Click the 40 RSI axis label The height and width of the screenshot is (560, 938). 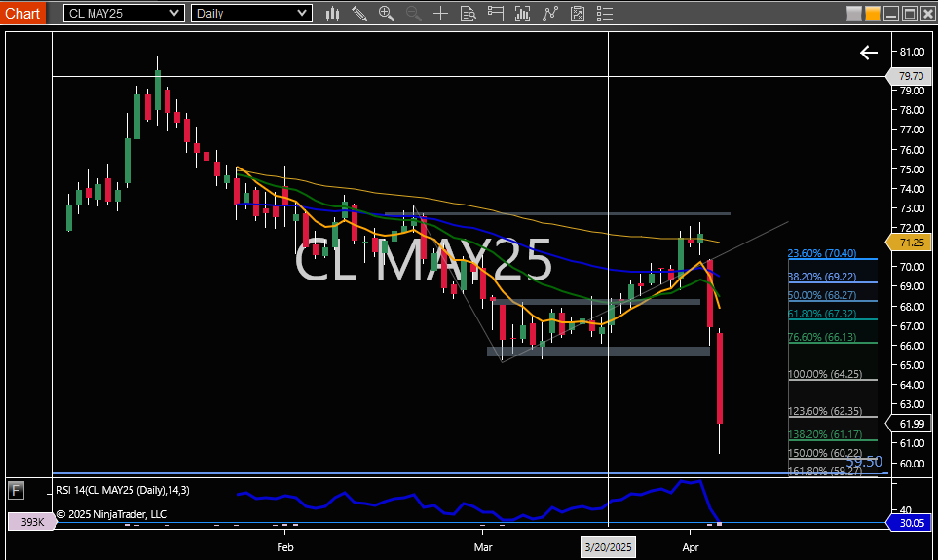coord(906,509)
